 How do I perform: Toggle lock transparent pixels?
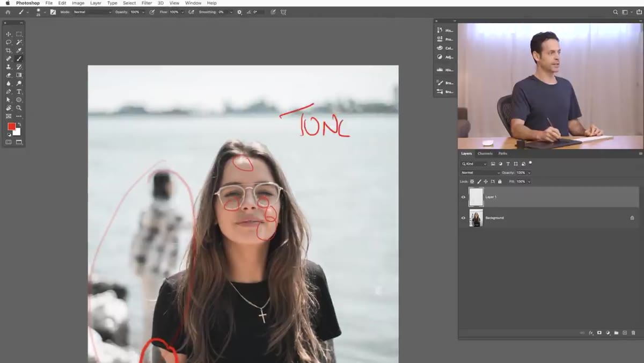[472, 181]
